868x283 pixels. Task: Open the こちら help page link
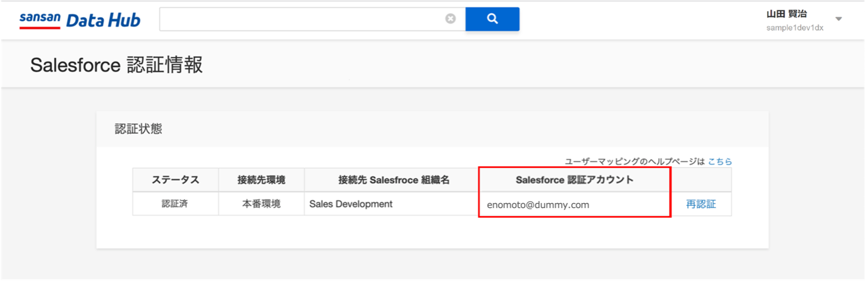tap(720, 161)
